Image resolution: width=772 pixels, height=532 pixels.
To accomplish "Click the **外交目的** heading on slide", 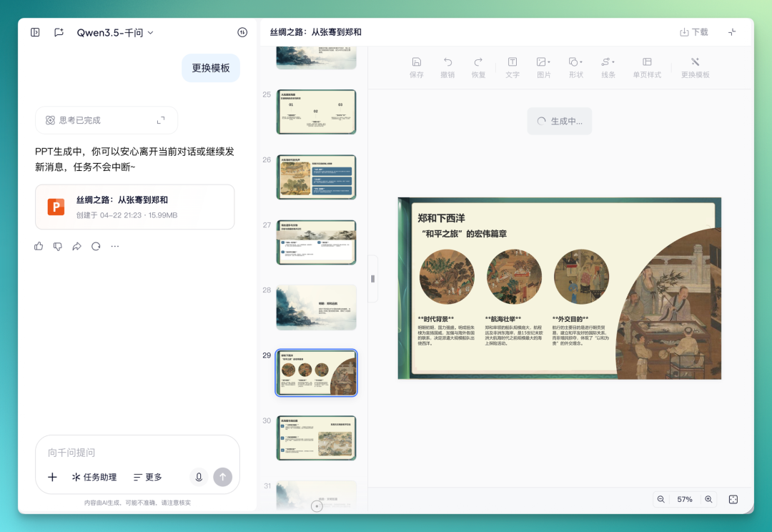I will (570, 319).
